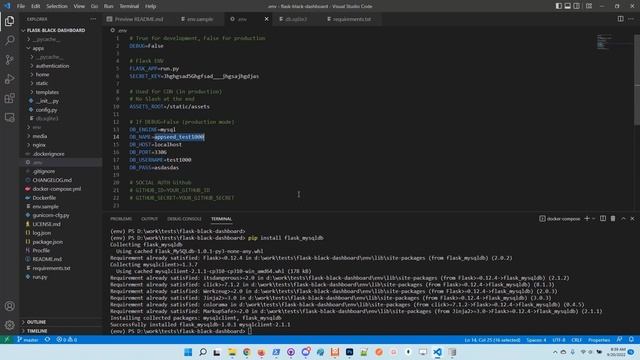Click the Ln 14, Col 25 cursor position
This screenshot has width=640, height=360.
(x=492, y=340)
